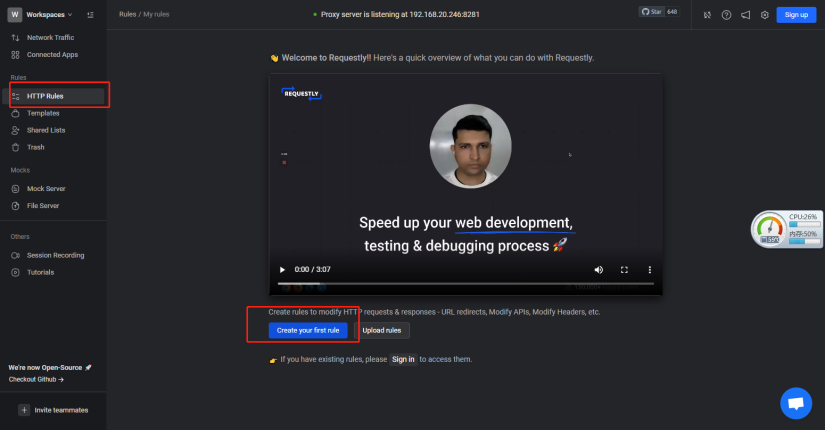This screenshot has width=825, height=430.
Task: Click the Network Traffic arrows icon
Action: coord(15,37)
